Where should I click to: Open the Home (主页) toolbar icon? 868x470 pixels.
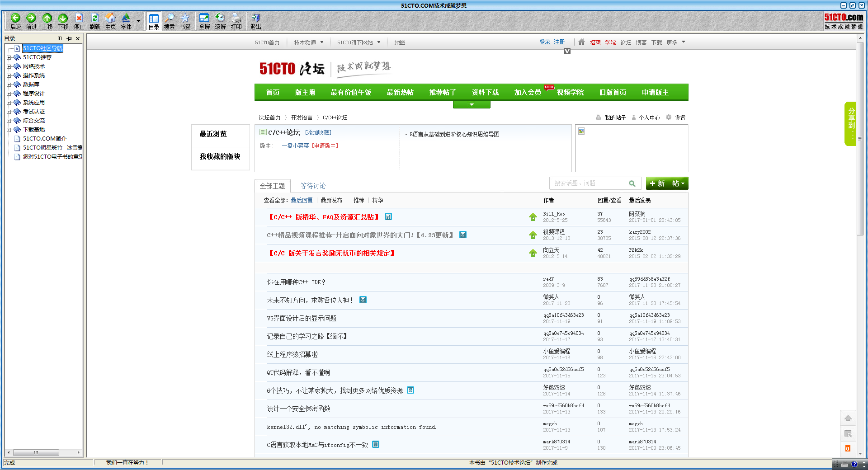(110, 21)
